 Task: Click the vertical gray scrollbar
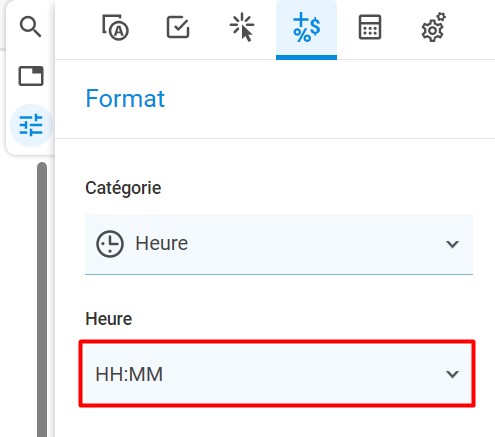click(42, 299)
